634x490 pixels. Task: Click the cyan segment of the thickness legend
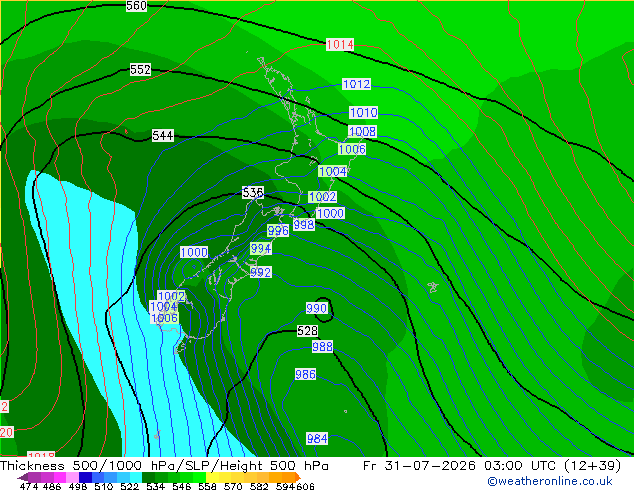click(x=135, y=477)
